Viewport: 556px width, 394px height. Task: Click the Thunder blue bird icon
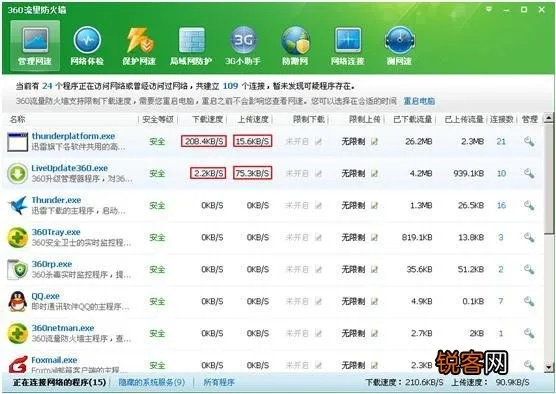(17, 205)
